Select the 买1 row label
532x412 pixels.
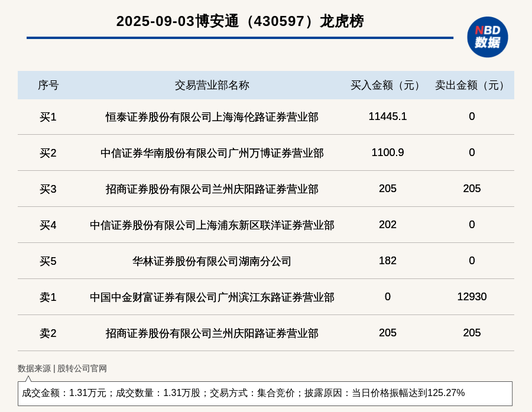pos(48,117)
